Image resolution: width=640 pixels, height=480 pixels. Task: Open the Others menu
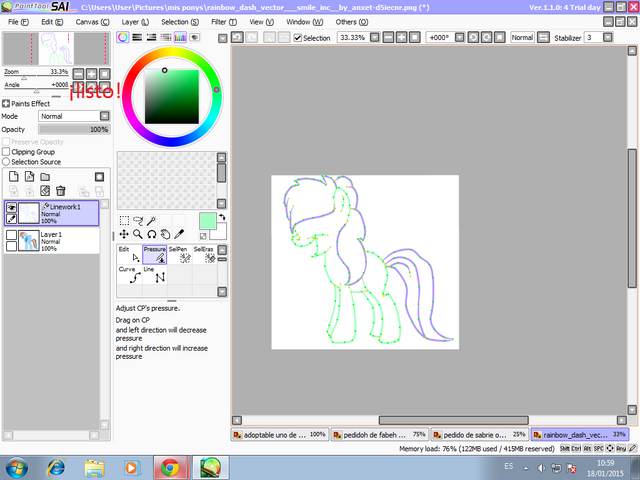pyautogui.click(x=352, y=22)
